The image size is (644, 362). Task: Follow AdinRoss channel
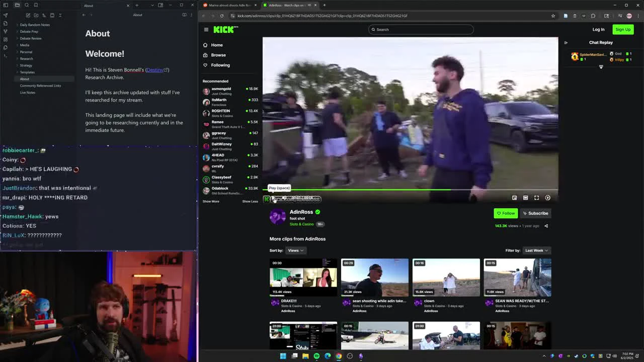[506, 213]
